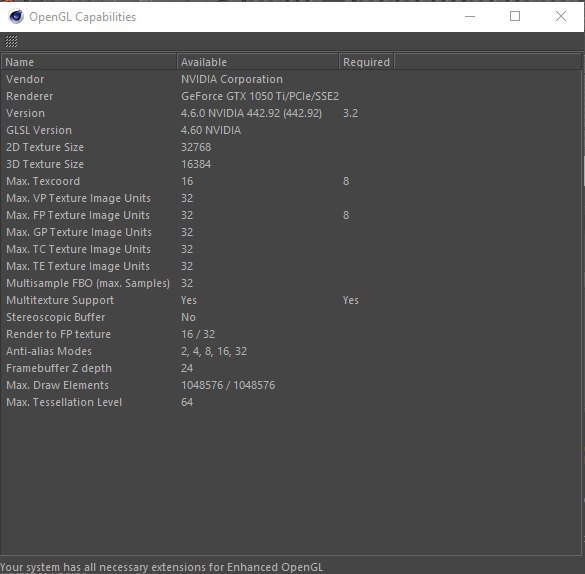The image size is (585, 574).
Task: Click the NVIDIA Corporation value
Action: click(x=232, y=79)
